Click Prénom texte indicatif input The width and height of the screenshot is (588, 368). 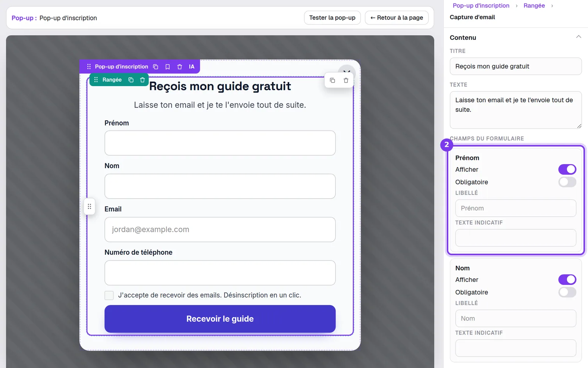click(x=515, y=238)
